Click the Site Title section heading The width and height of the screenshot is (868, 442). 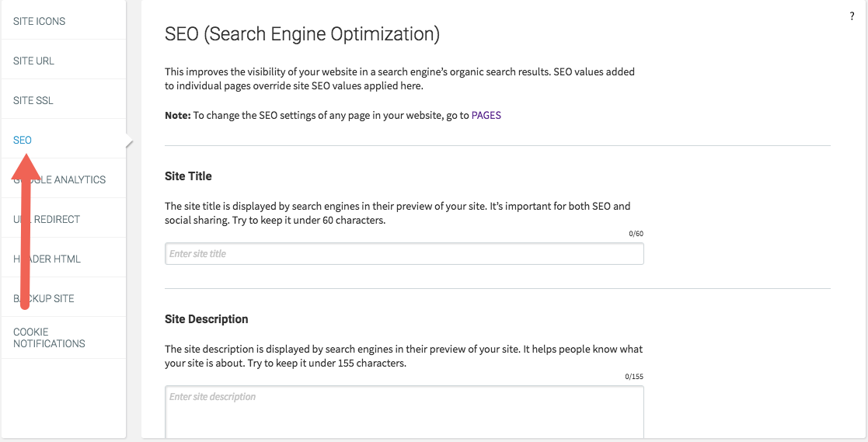click(189, 176)
